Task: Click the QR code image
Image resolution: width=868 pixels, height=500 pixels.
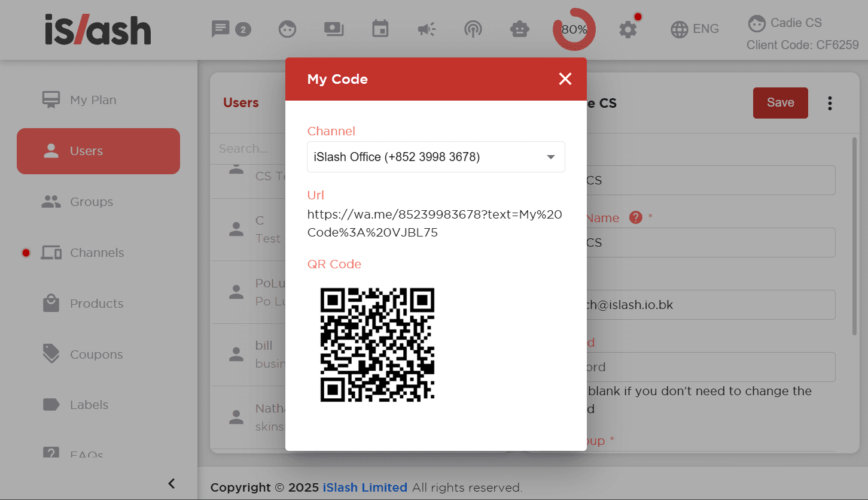Action: pyautogui.click(x=377, y=345)
